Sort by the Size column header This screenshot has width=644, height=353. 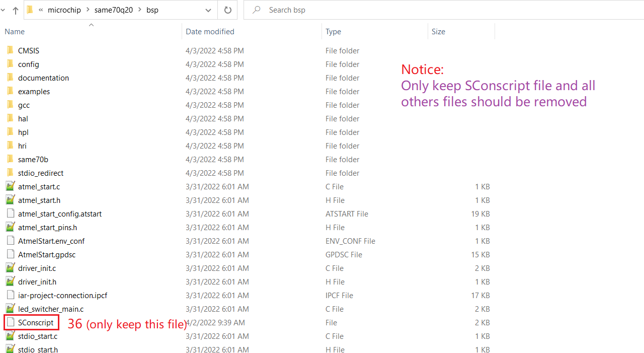click(438, 31)
